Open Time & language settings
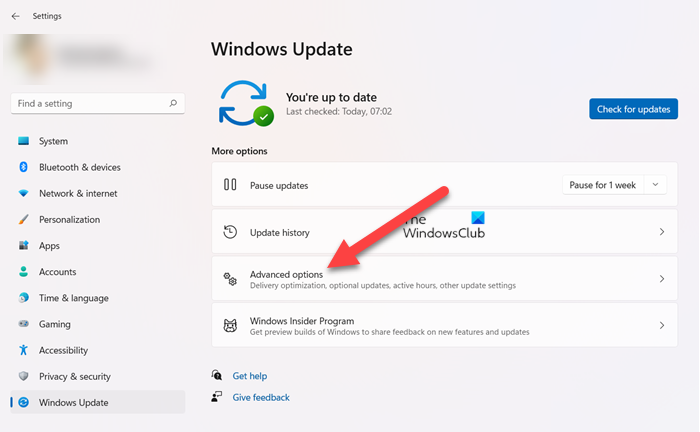 point(97,298)
